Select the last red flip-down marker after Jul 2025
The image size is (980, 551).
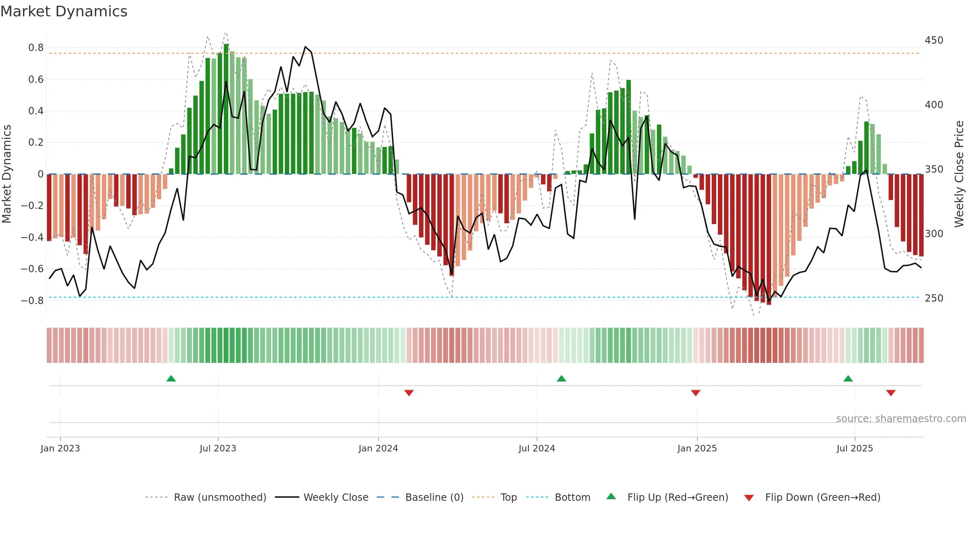point(891,393)
